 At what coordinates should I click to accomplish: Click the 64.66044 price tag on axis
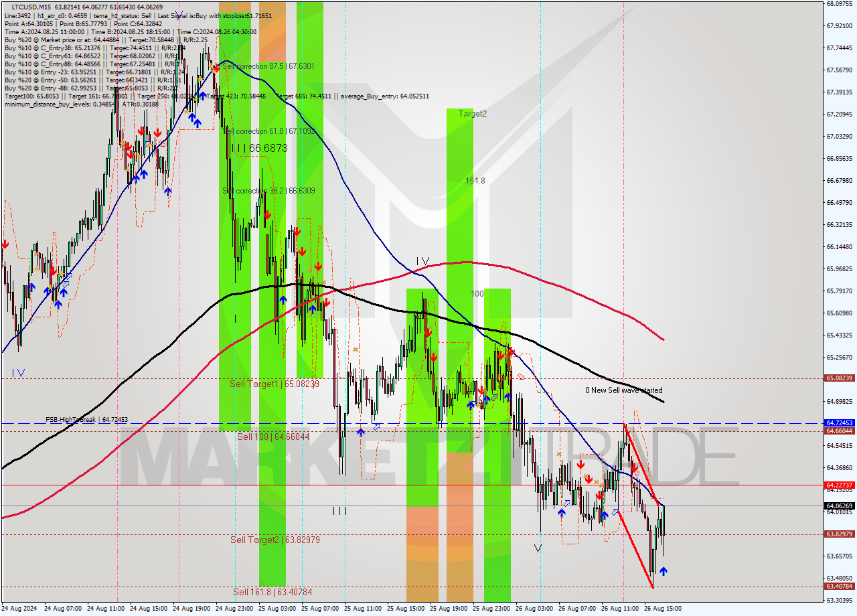click(840, 431)
